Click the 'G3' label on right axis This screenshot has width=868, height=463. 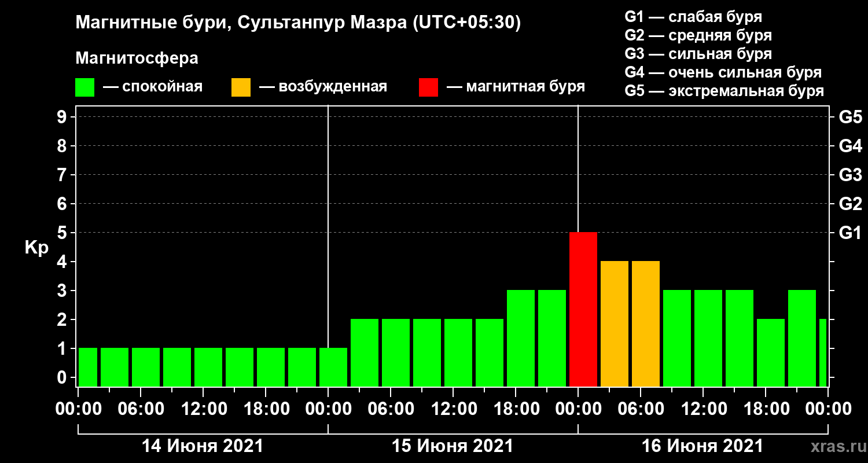(x=851, y=175)
